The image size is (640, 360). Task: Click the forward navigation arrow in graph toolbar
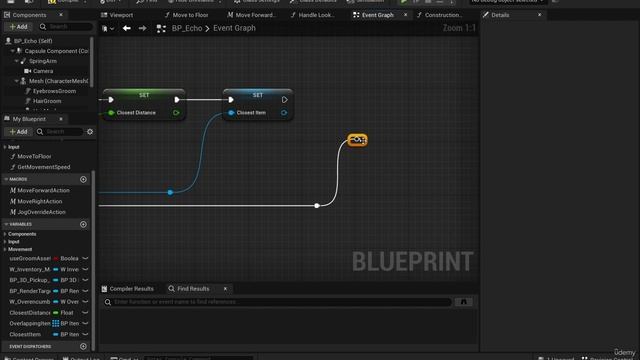pos(142,28)
